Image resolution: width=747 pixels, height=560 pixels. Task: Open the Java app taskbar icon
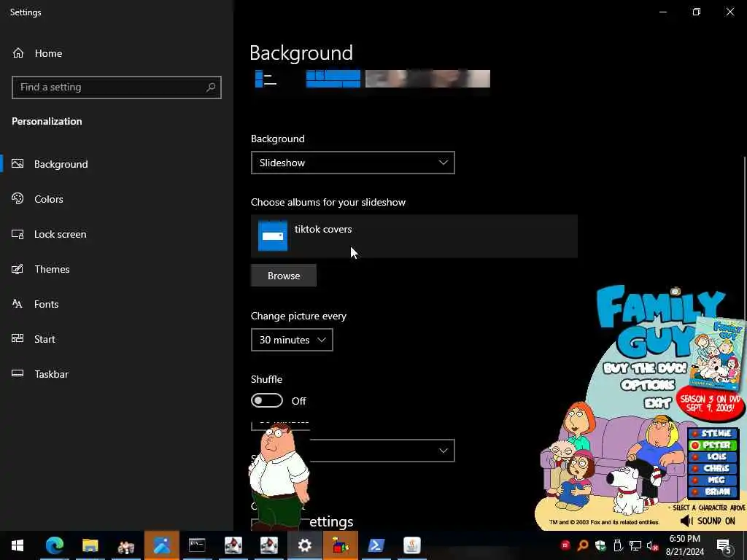click(411, 545)
